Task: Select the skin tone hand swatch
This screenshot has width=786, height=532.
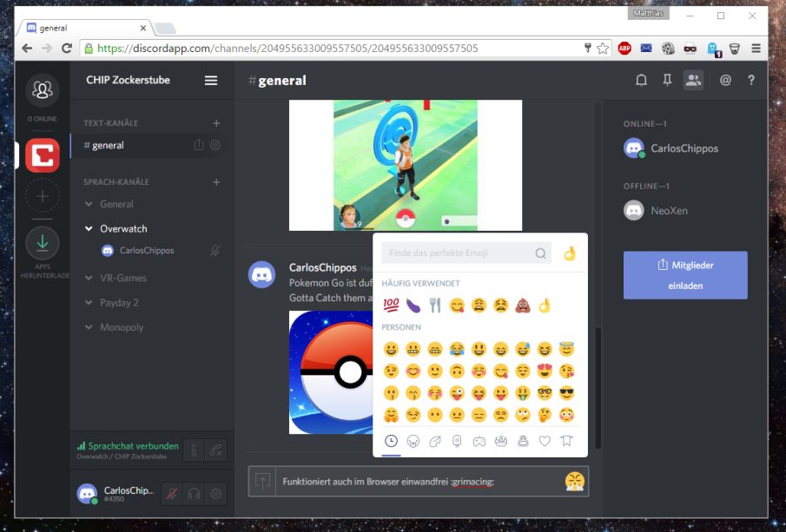Action: coord(570,253)
